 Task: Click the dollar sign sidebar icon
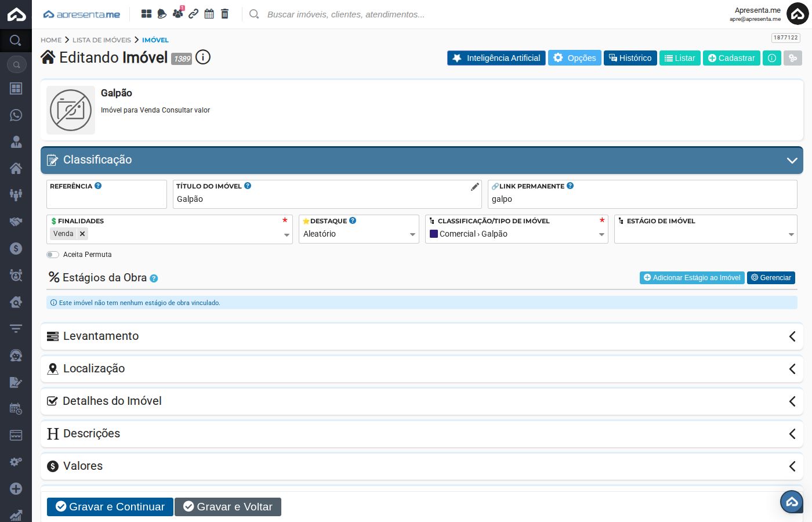click(16, 248)
